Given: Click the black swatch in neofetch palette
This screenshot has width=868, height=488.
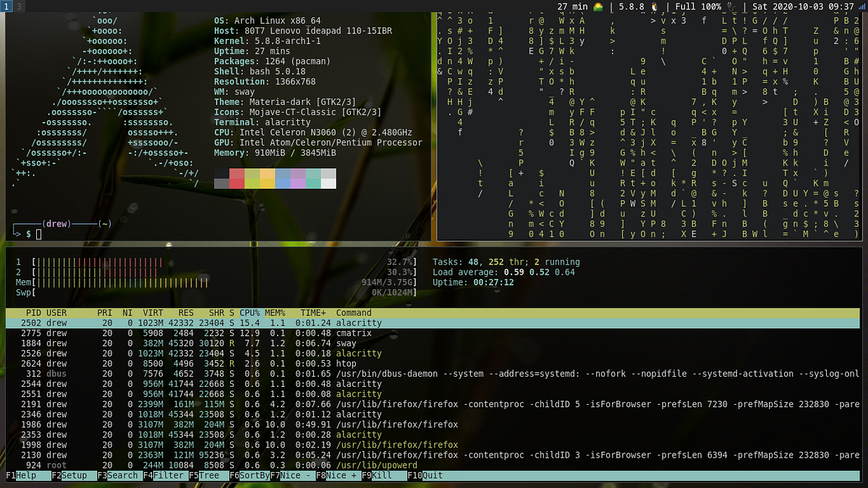Looking at the screenshot, I should point(221,174).
